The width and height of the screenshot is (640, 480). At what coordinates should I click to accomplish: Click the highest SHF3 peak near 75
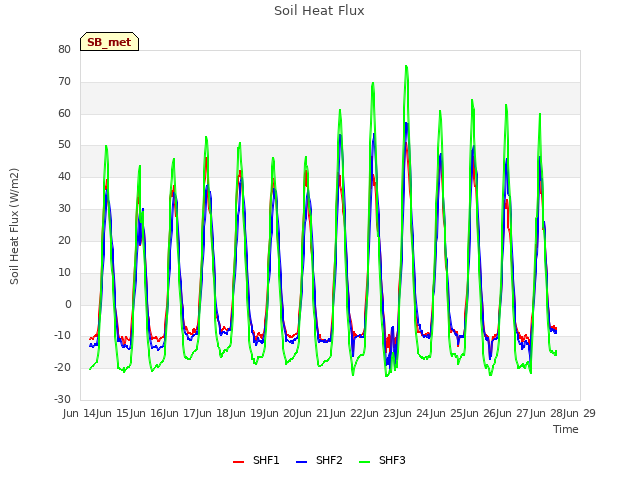pyautogui.click(x=406, y=66)
